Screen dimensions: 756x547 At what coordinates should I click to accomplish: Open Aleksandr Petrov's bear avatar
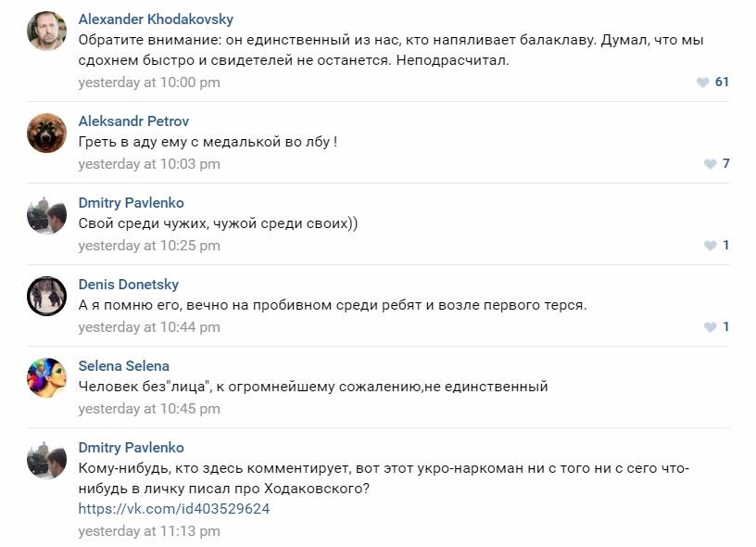pos(46,133)
